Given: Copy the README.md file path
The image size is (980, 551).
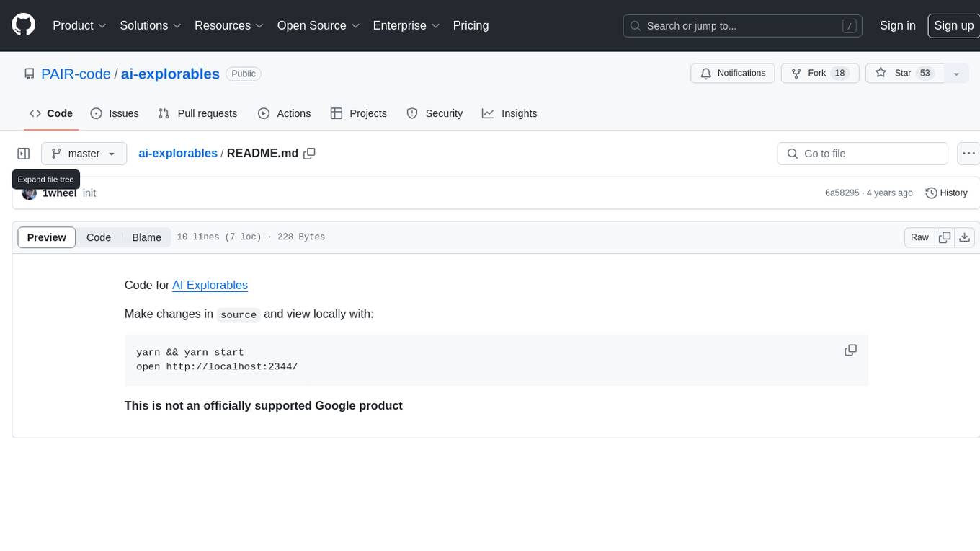Looking at the screenshot, I should 310,154.
